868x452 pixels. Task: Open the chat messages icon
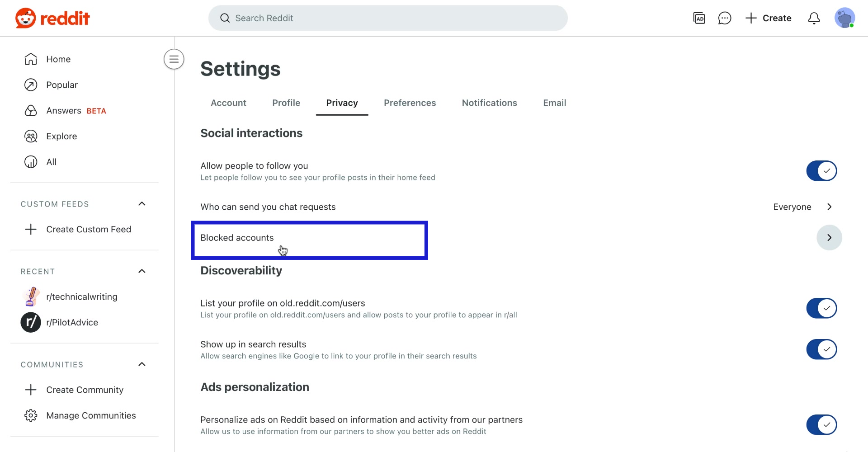tap(725, 18)
